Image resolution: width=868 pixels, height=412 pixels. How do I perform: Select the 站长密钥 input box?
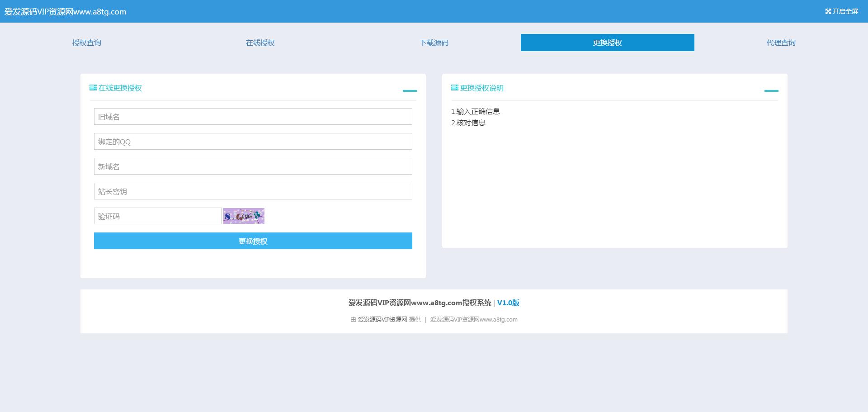[253, 191]
